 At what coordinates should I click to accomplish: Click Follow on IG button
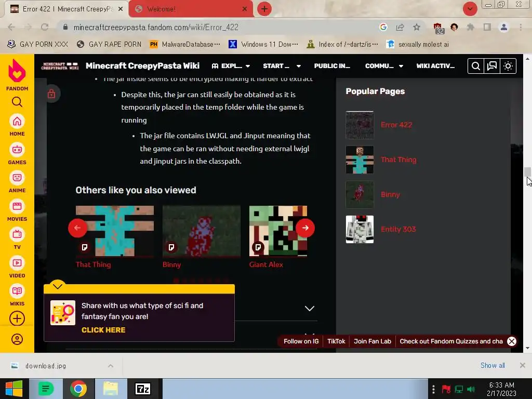coord(301,341)
